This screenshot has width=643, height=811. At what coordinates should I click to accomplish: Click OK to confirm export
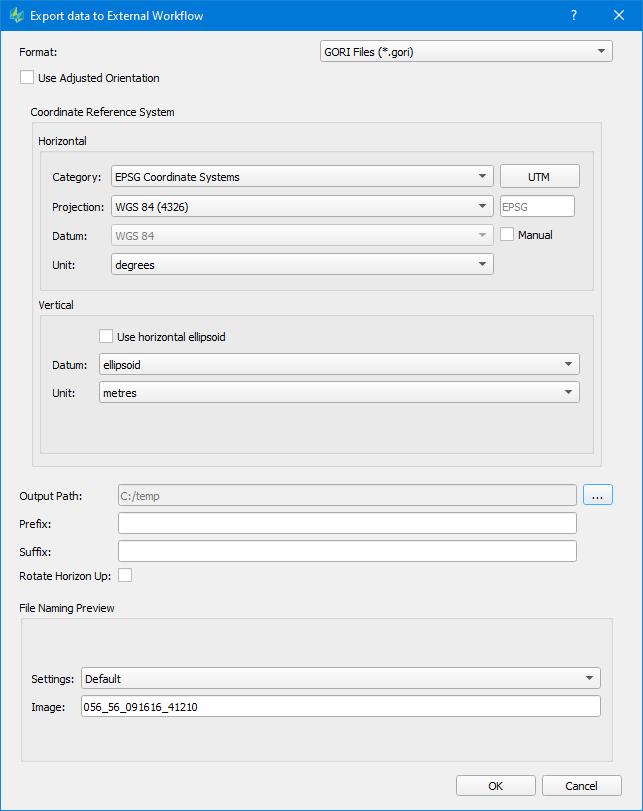click(x=495, y=786)
